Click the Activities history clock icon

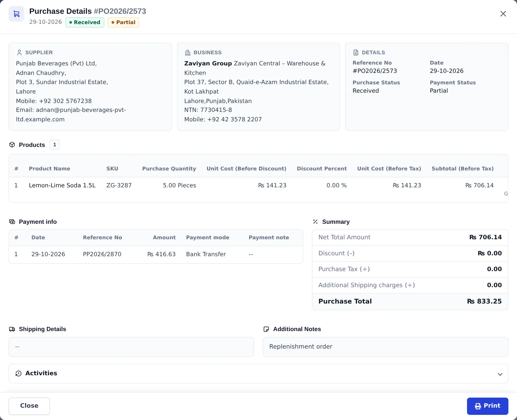point(19,373)
